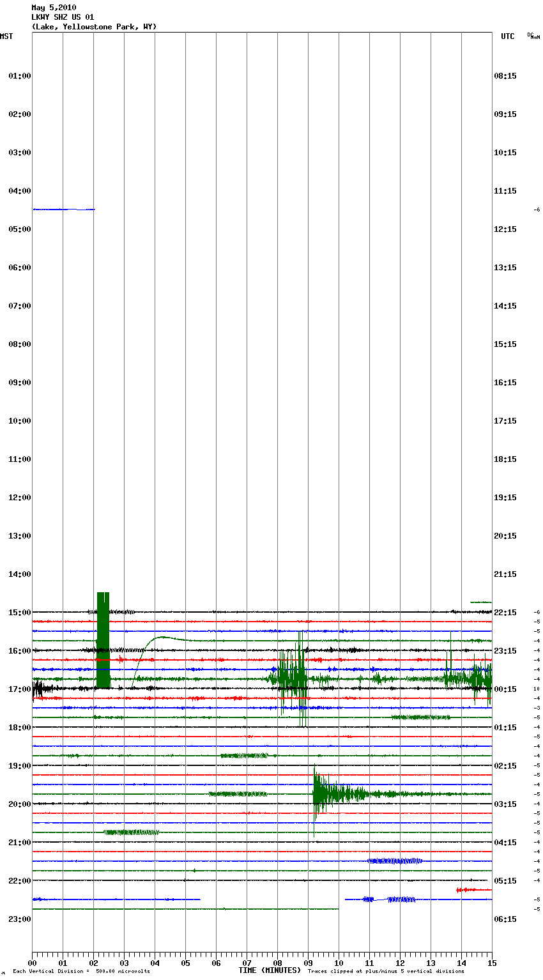This screenshot has width=543, height=980.
Task: Click the 13:15 UTC time label
Action: point(505,268)
